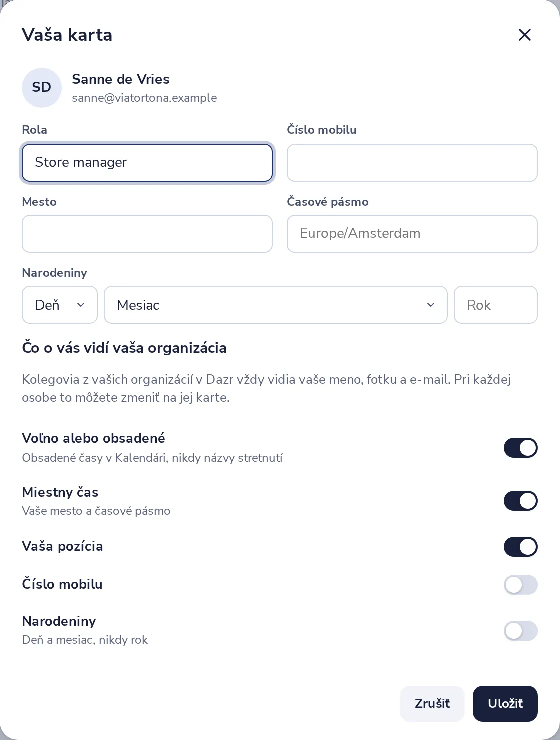This screenshot has height=740, width=560.
Task: Click the Deň dropdown chevron
Action: point(81,305)
